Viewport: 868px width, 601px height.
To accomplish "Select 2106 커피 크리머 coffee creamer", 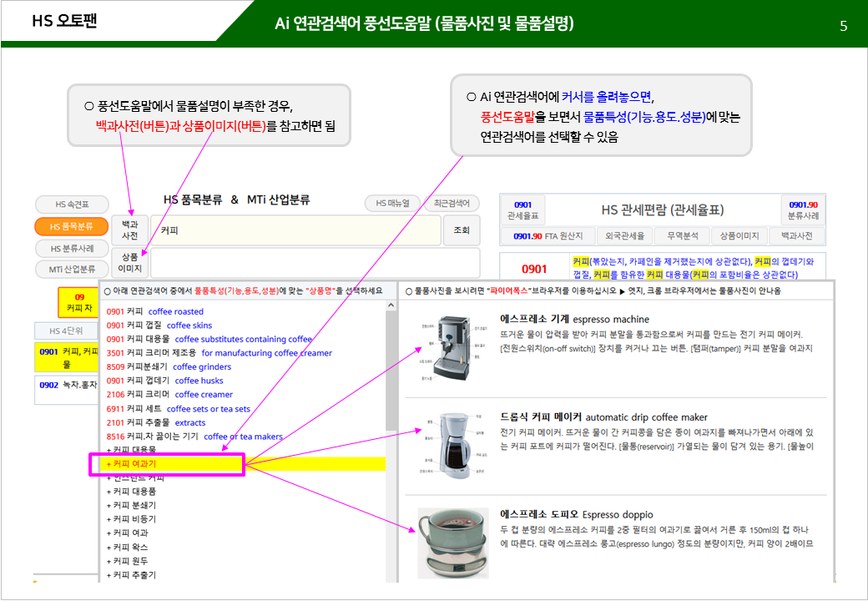I will click(x=170, y=395).
